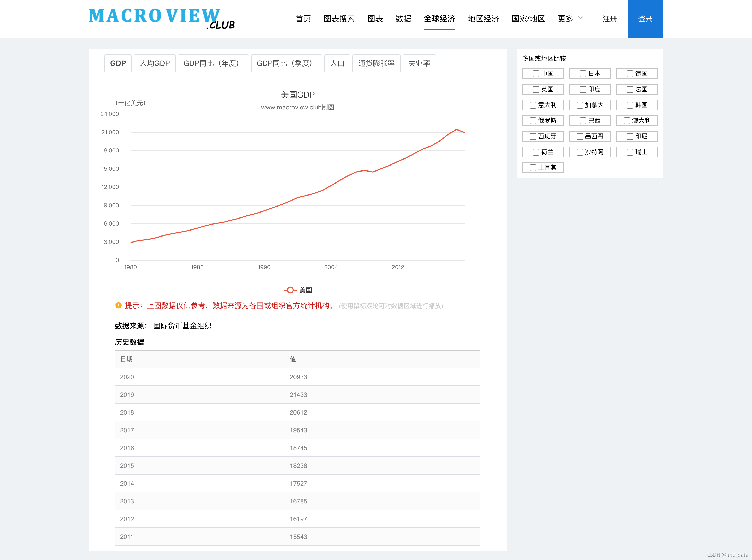Check the 荷兰 checkbox
The image size is (752, 560).
[x=536, y=152]
